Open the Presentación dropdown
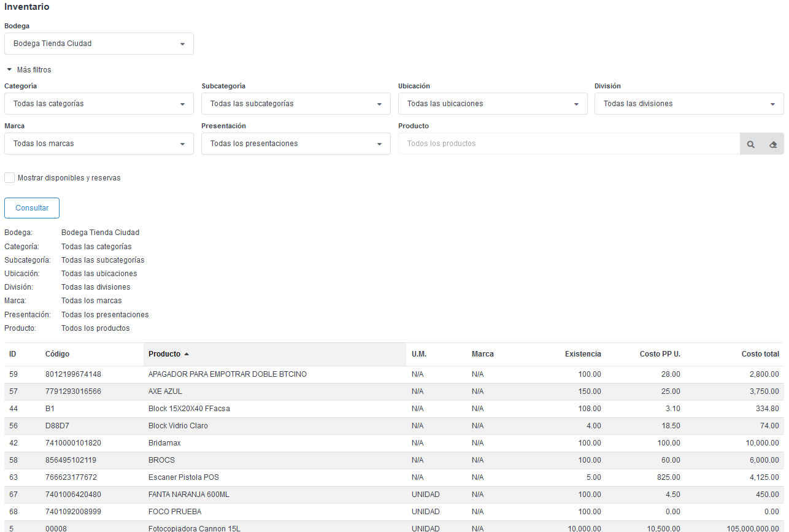Screen dimensions: 789x532 (x=296, y=144)
